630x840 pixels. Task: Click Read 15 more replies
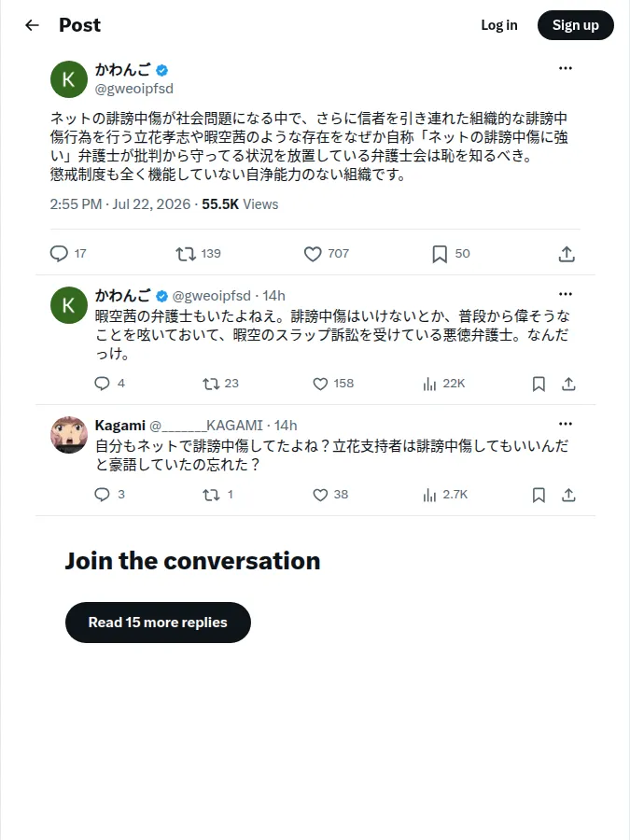pos(158,622)
